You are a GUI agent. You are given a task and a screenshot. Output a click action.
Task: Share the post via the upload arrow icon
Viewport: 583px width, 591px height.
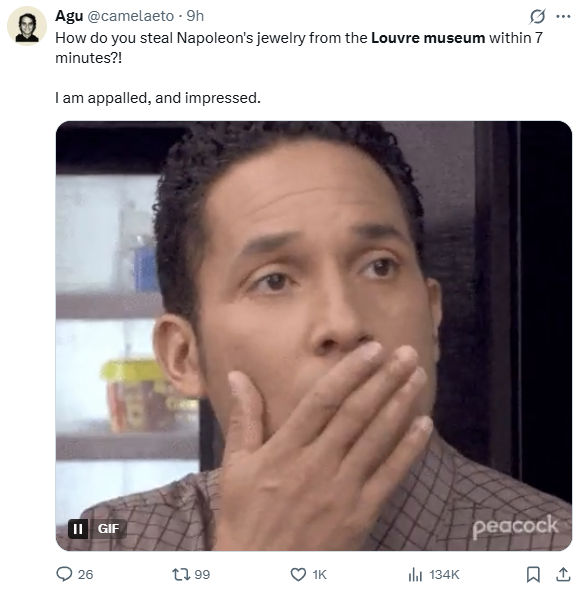563,574
